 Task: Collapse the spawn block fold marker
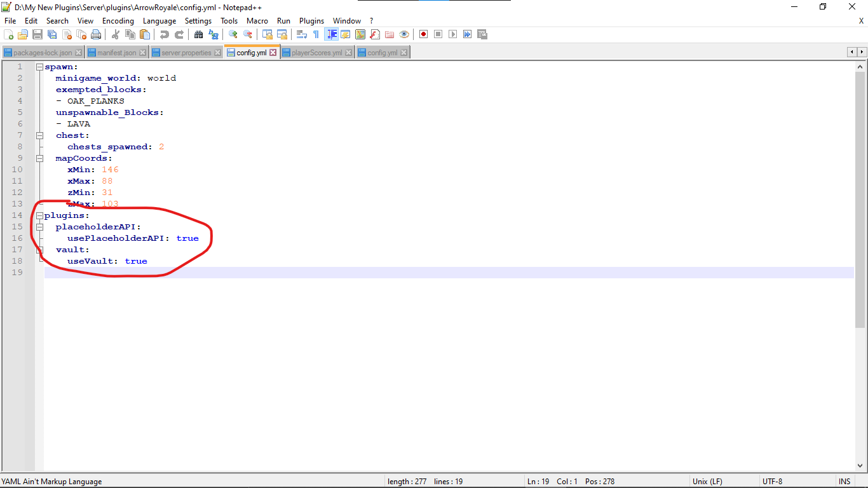point(39,67)
